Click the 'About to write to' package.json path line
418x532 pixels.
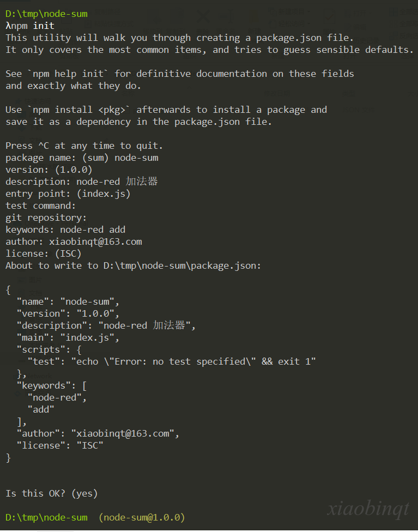pos(134,265)
